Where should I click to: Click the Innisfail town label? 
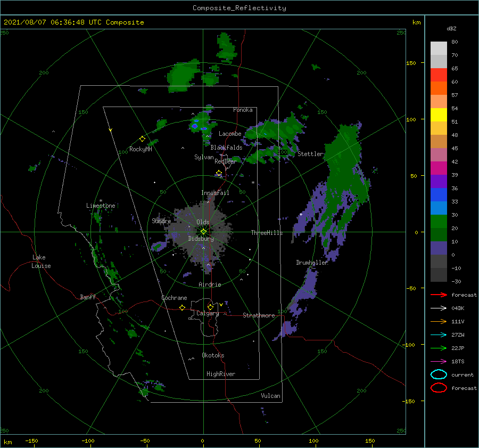point(215,193)
